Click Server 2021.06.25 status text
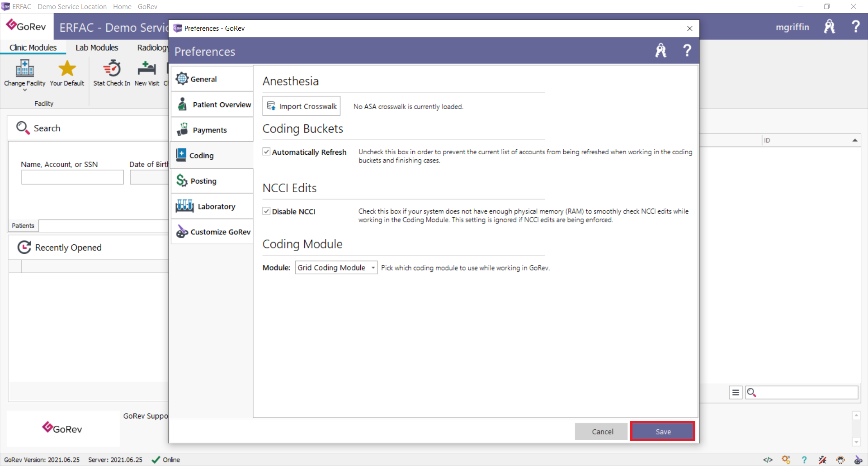 tap(115, 460)
